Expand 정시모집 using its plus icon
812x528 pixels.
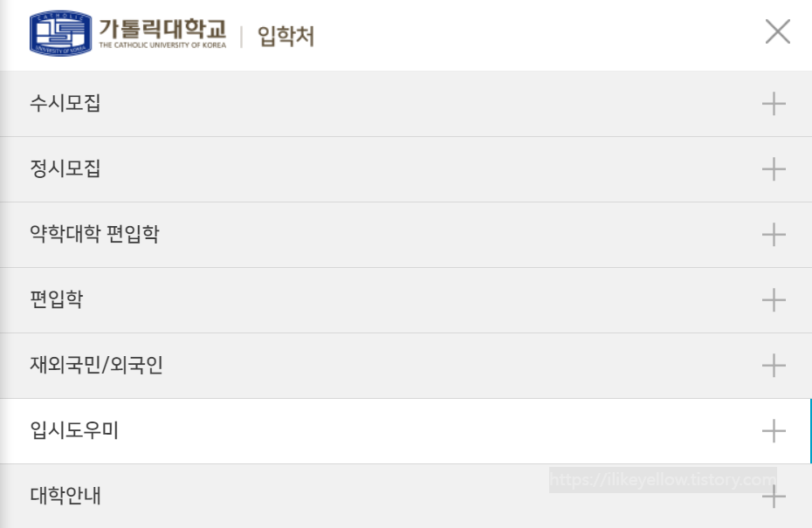coord(774,169)
